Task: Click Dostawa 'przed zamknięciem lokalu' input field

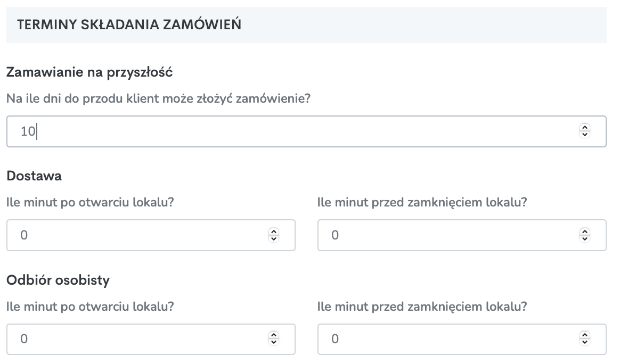Action: 462,235
